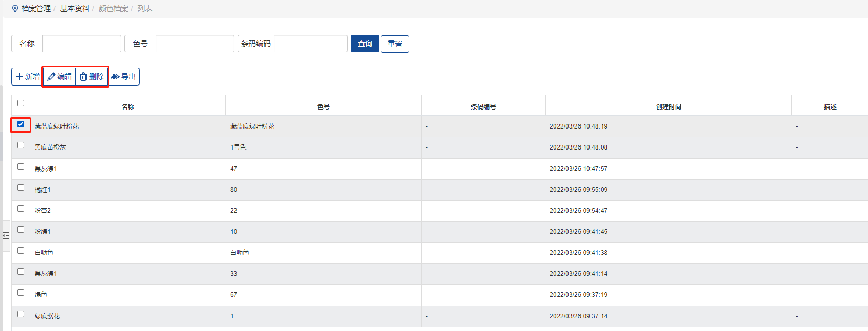
Task: Uncheck the 藏蓝底绿叶粉花 row checkbox
Action: click(21, 124)
